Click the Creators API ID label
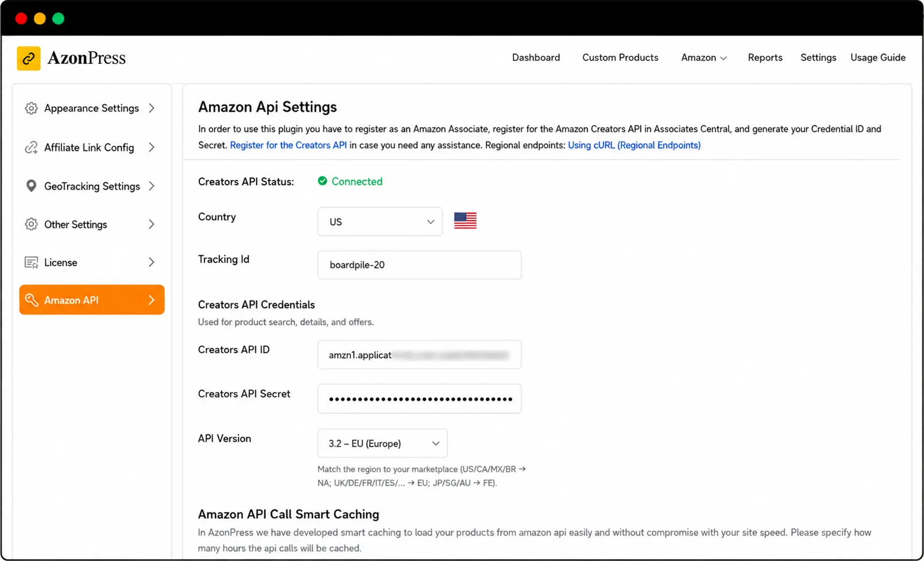Image resolution: width=924 pixels, height=561 pixels. pyautogui.click(x=234, y=350)
